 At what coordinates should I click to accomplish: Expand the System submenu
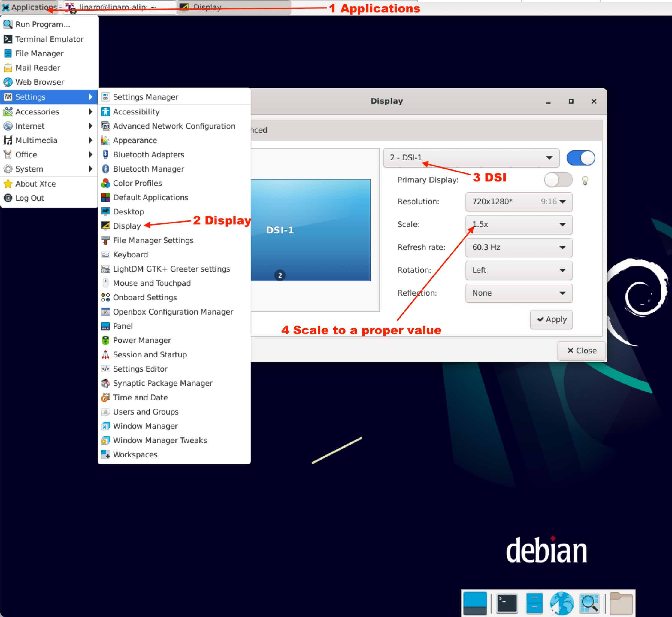pyautogui.click(x=49, y=169)
